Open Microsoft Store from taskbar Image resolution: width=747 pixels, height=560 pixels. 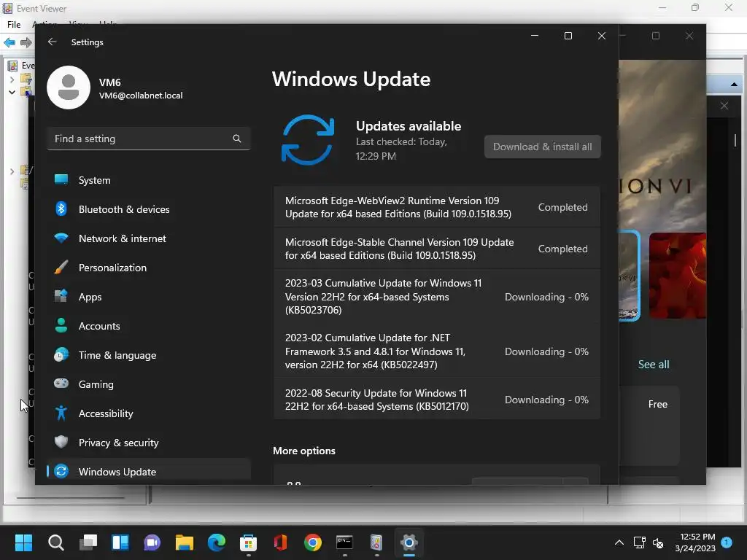click(248, 542)
